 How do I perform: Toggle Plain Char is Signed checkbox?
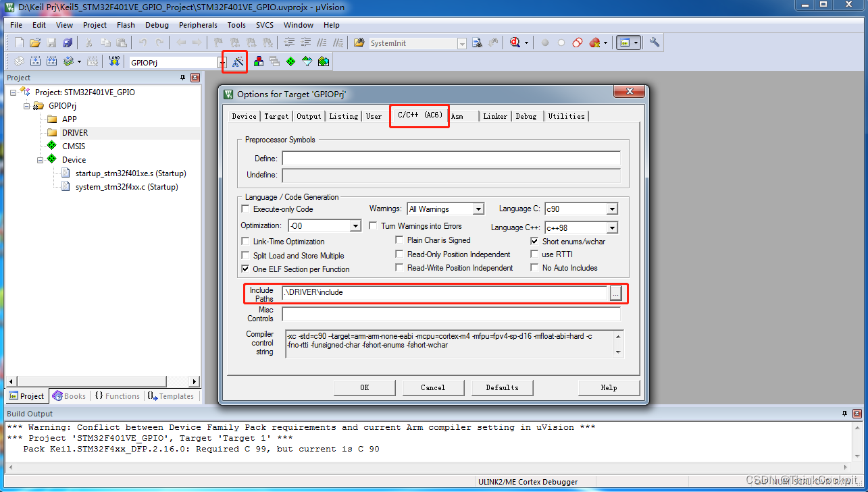(x=400, y=240)
